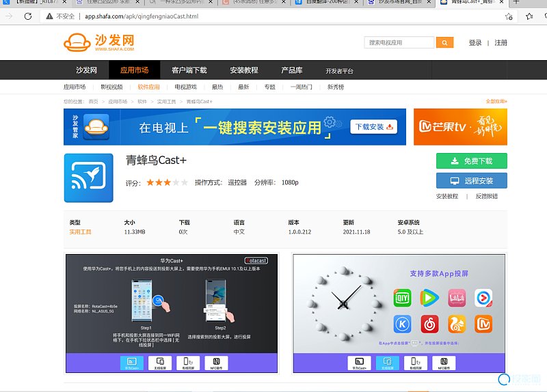Image resolution: width=547 pixels, height=392 pixels.
Task: Click update date 2021.11.18
Action: [356, 232]
